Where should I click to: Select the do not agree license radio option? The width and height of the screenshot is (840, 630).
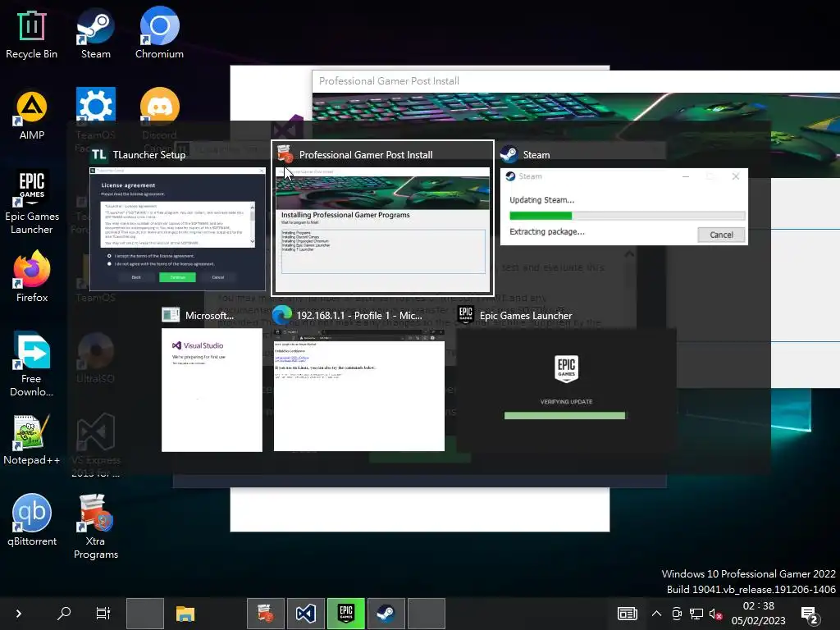pyautogui.click(x=109, y=263)
